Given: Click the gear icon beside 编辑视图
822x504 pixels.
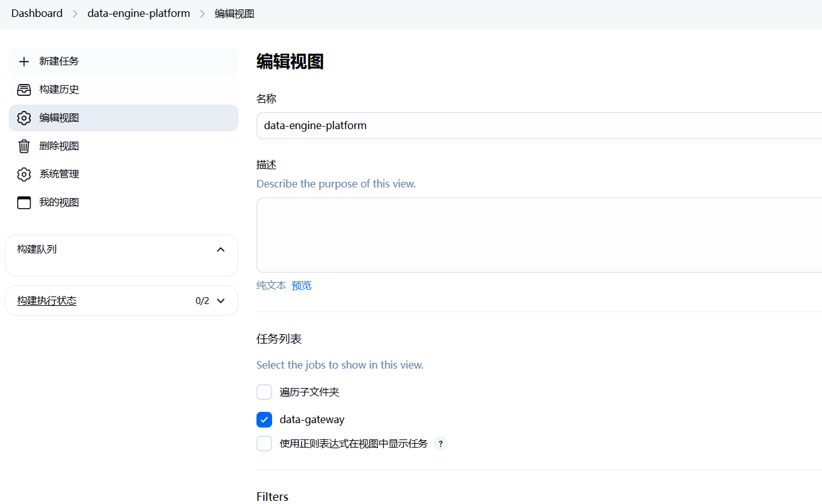Looking at the screenshot, I should [x=24, y=118].
